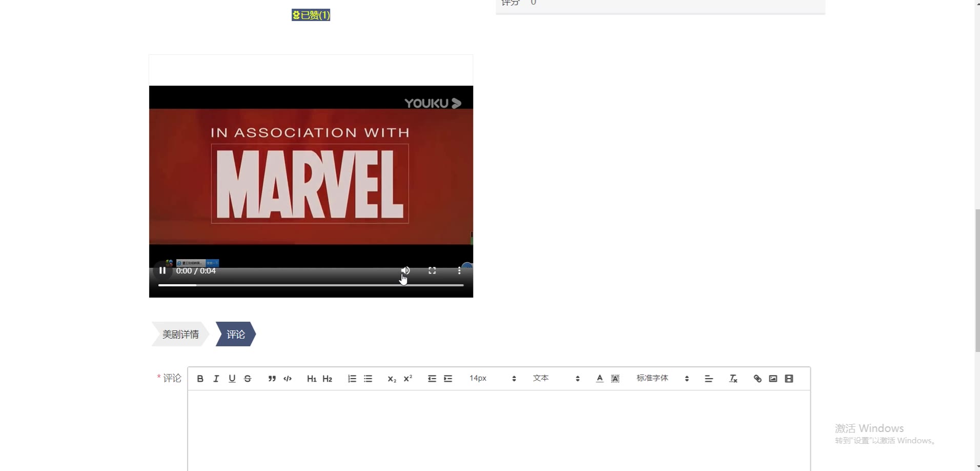Insert a code block in the comment

(288, 379)
